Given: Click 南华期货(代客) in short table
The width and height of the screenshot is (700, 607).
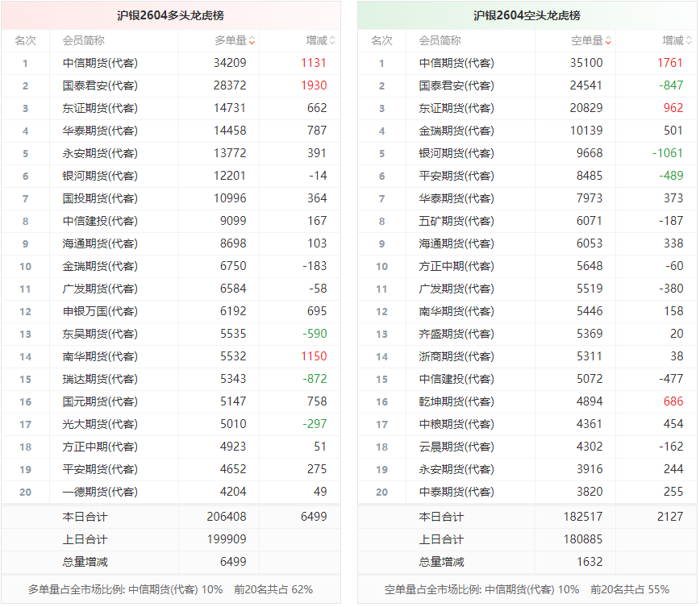Looking at the screenshot, I should click(x=456, y=311).
